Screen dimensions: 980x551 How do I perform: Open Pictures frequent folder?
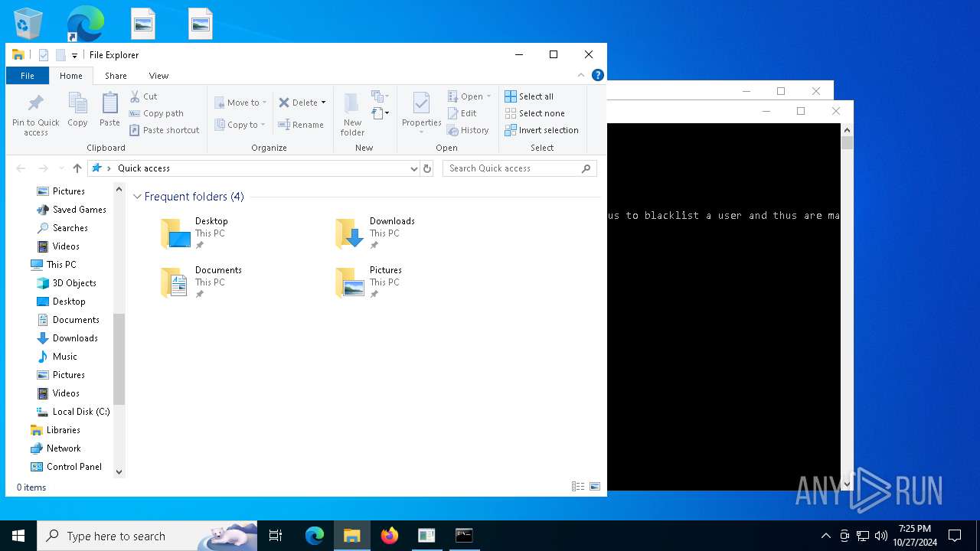369,282
